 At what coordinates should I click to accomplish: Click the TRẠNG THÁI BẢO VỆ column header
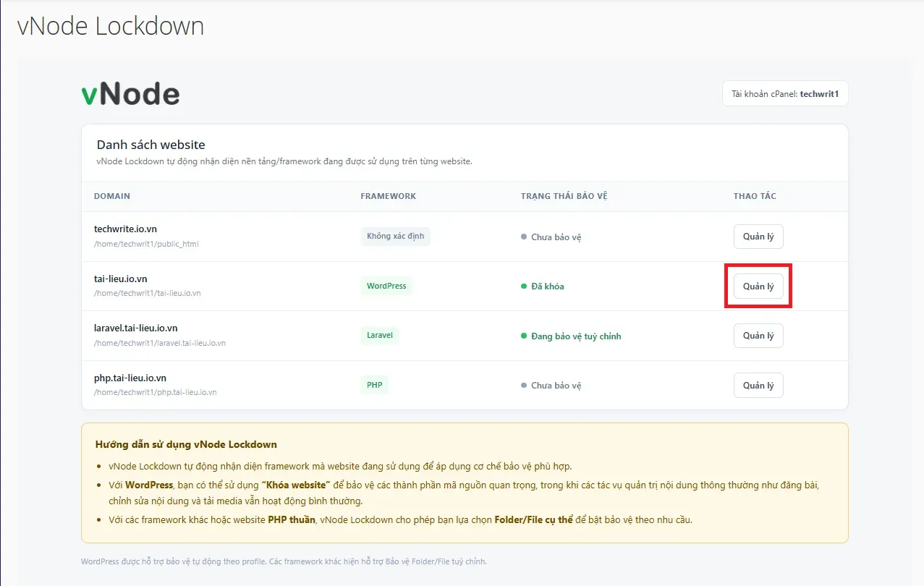click(x=564, y=196)
